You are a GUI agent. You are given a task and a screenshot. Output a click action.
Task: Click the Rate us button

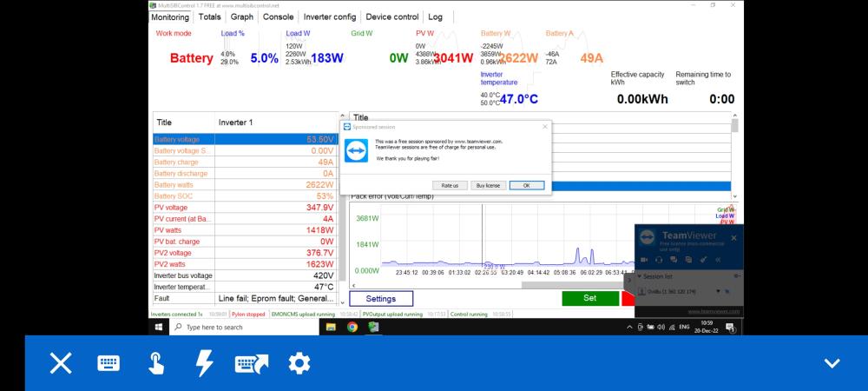pos(450,186)
